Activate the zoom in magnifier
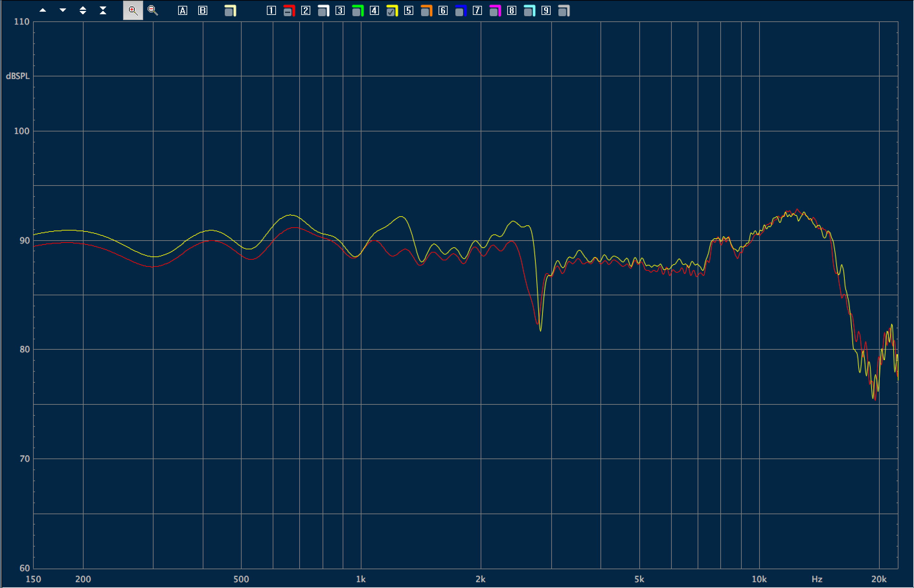This screenshot has width=914, height=588. [133, 11]
